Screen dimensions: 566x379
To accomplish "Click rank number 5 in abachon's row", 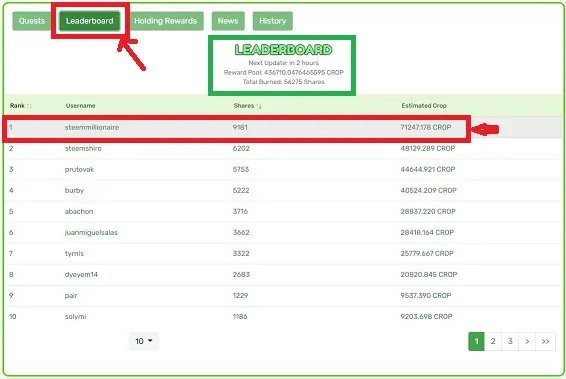I will pos(11,211).
